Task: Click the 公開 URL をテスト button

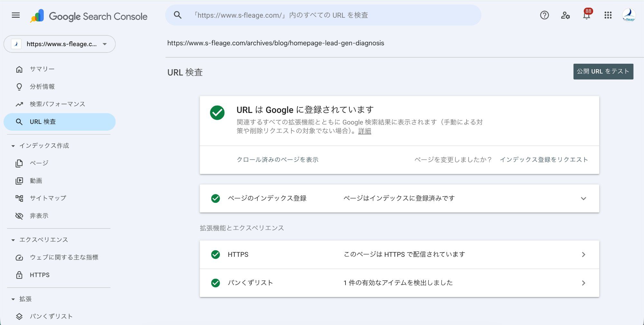Action: (x=603, y=71)
